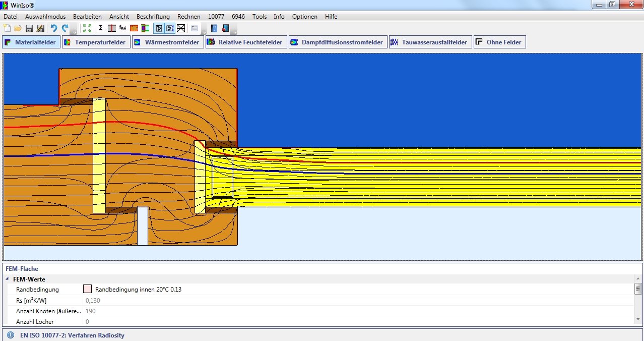Click the Save file icon
Screen dimensions: 644x341
29,28
